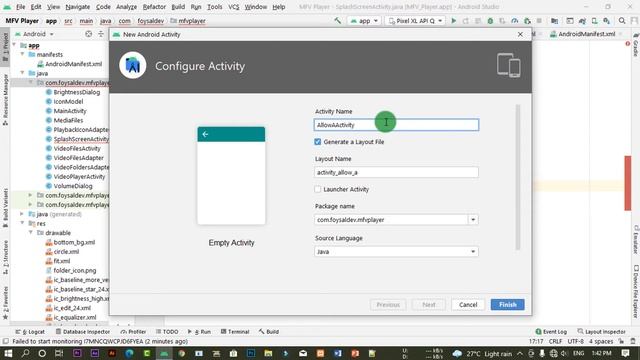Open the TODO tool window
The image size is (640, 360).
pyautogui.click(x=167, y=332)
